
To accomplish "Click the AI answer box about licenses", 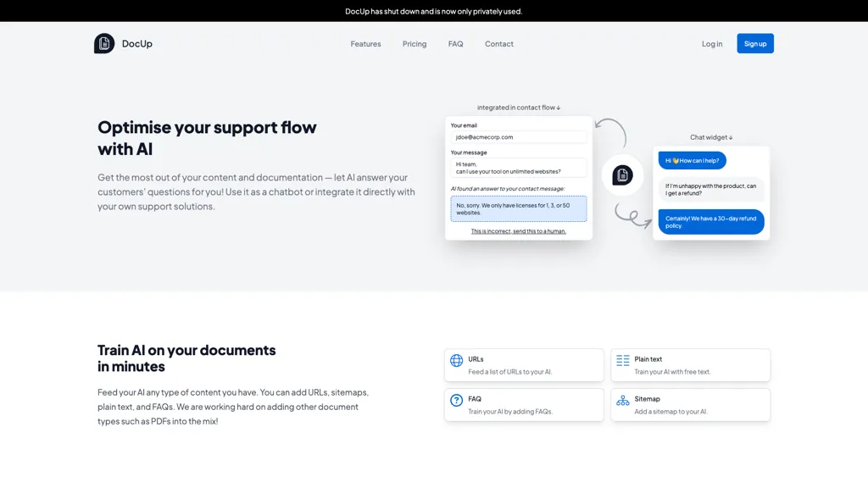I will (x=518, y=208).
